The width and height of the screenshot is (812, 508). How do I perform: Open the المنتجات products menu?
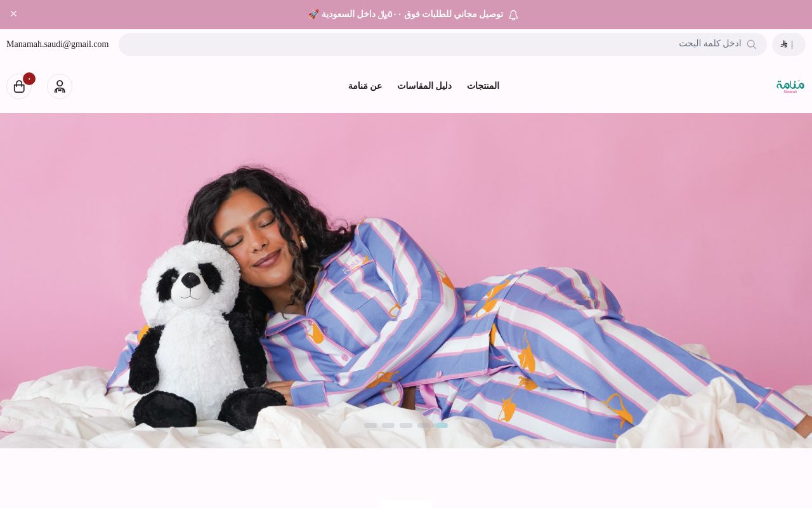click(x=483, y=86)
